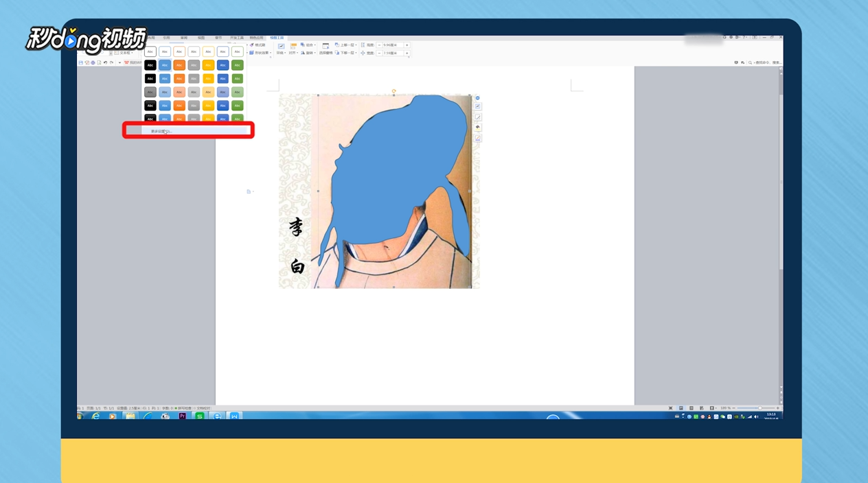Click the print icon in quick access toolbar
Viewport: 868px width, 483px height.
click(93, 62)
